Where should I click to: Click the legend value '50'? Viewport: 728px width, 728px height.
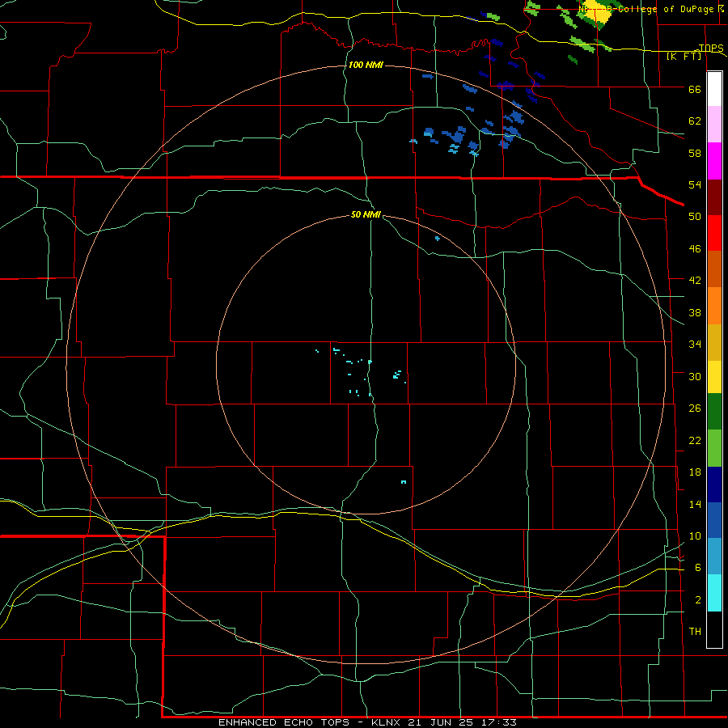point(695,216)
